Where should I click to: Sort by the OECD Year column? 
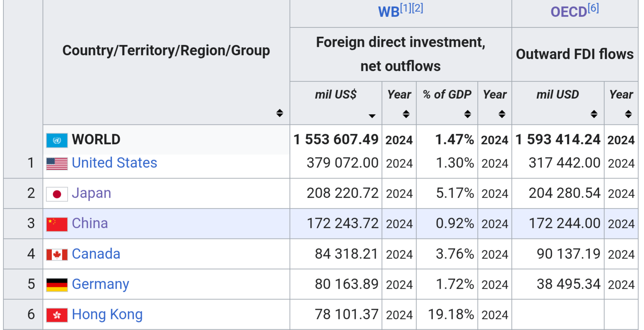coord(628,114)
